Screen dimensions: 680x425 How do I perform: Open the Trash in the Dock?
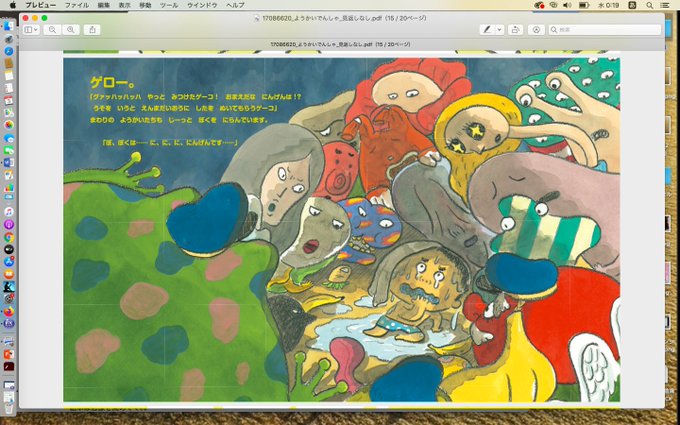click(x=9, y=407)
